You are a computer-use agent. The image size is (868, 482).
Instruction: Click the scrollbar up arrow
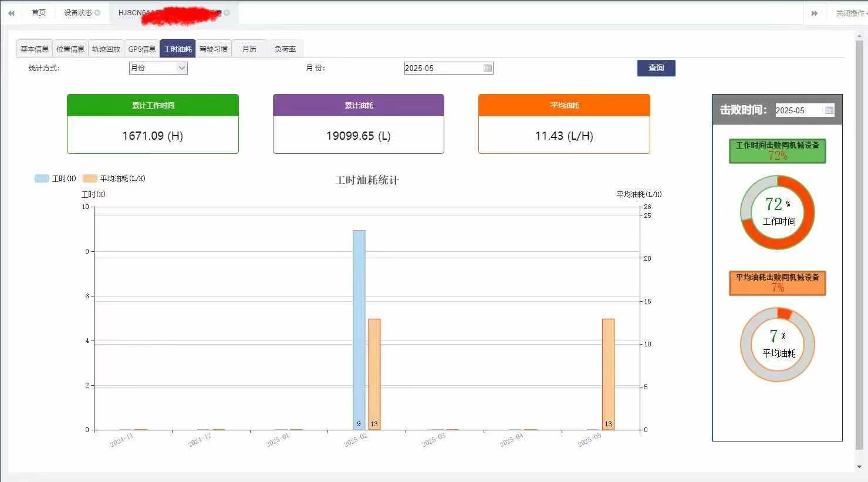click(860, 36)
